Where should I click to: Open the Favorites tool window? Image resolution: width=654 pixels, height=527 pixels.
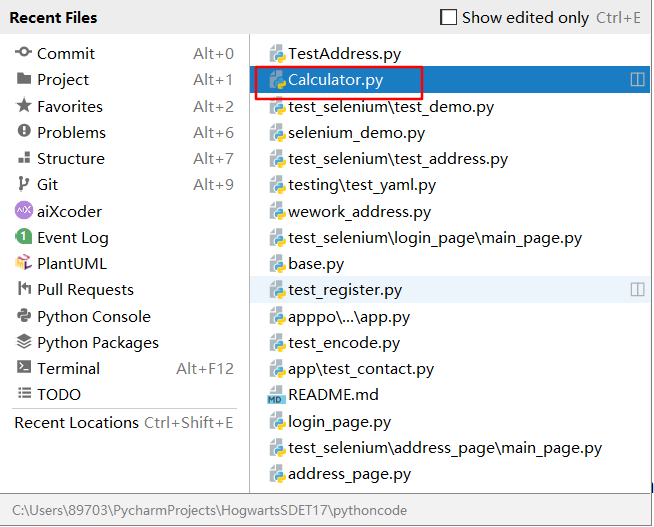point(124,106)
